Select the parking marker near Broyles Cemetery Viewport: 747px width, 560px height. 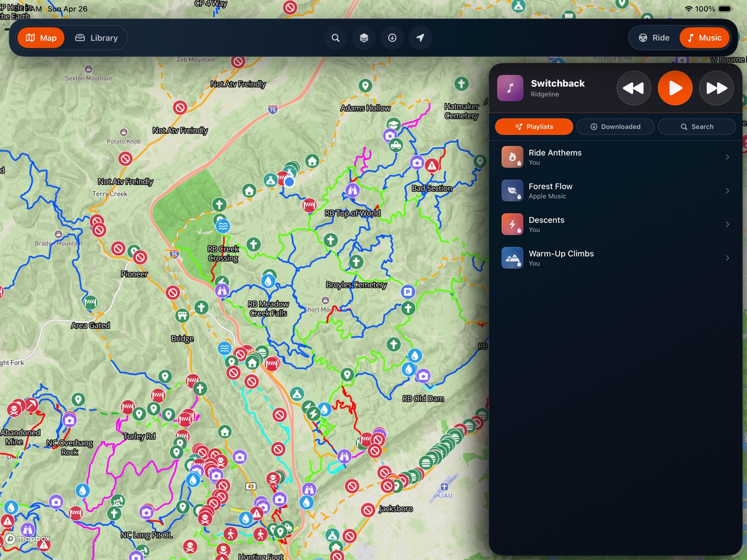click(x=408, y=292)
